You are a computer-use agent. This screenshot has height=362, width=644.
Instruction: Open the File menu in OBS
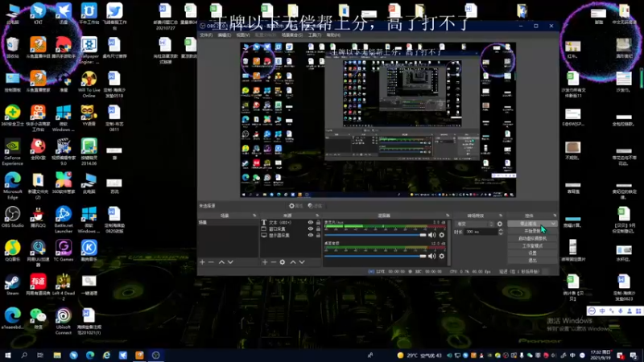pos(206,35)
